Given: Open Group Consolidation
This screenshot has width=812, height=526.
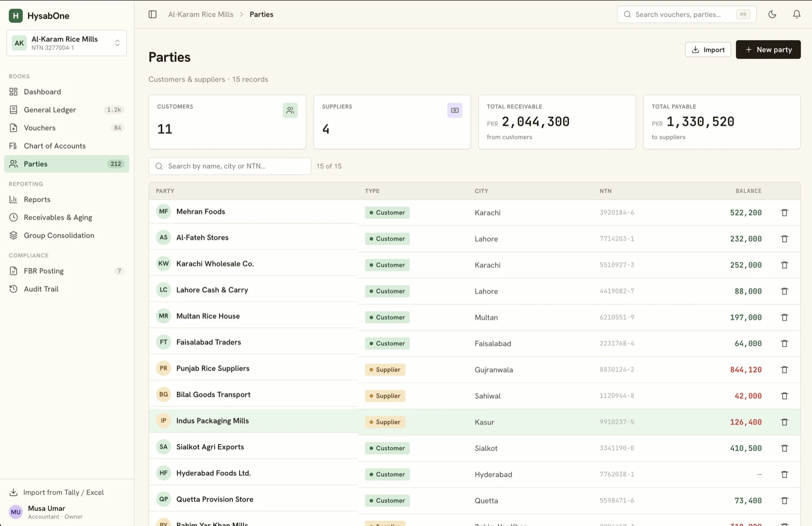Looking at the screenshot, I should point(67,235).
